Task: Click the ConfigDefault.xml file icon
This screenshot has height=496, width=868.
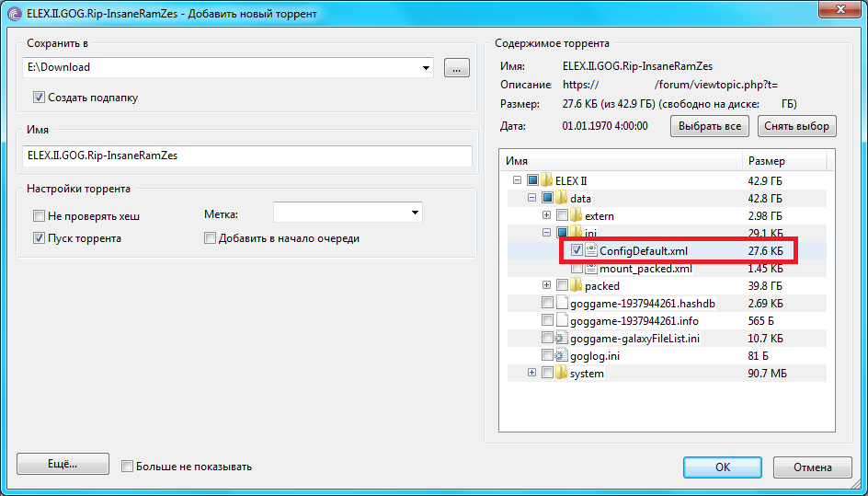Action: (x=591, y=250)
